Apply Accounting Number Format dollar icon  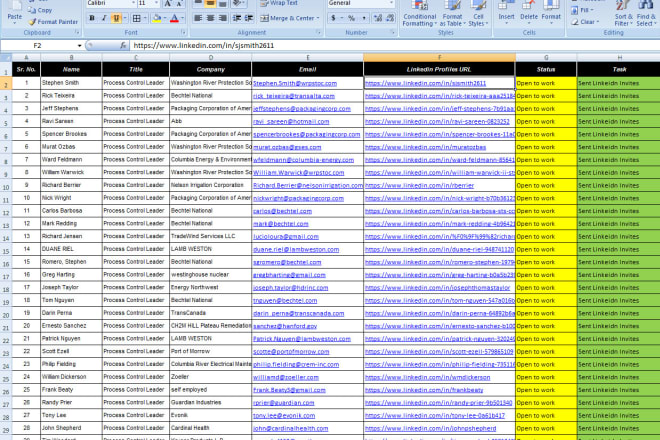coord(333,18)
